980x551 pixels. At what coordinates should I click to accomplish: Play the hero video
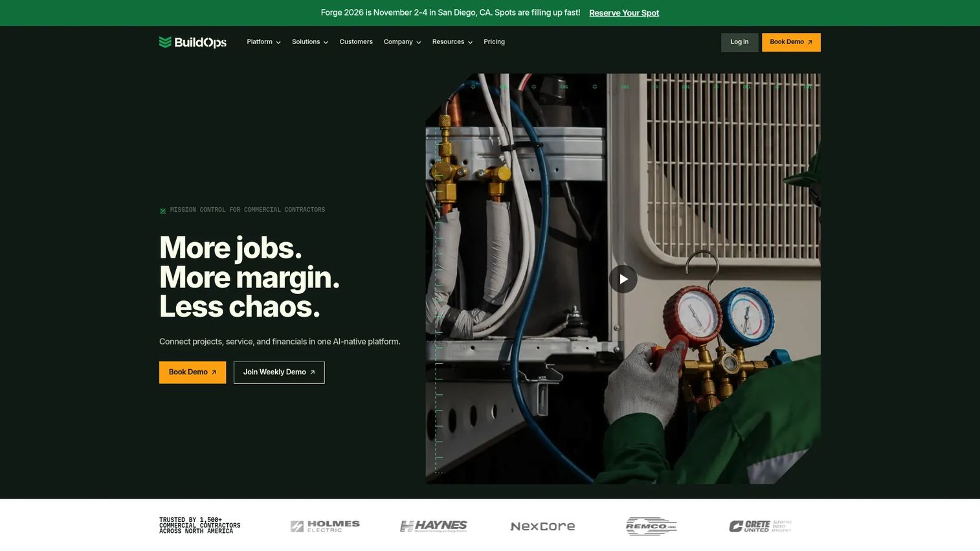(x=623, y=279)
